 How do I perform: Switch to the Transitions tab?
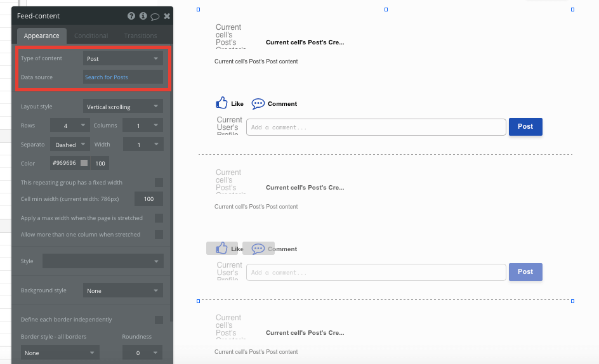pos(140,36)
